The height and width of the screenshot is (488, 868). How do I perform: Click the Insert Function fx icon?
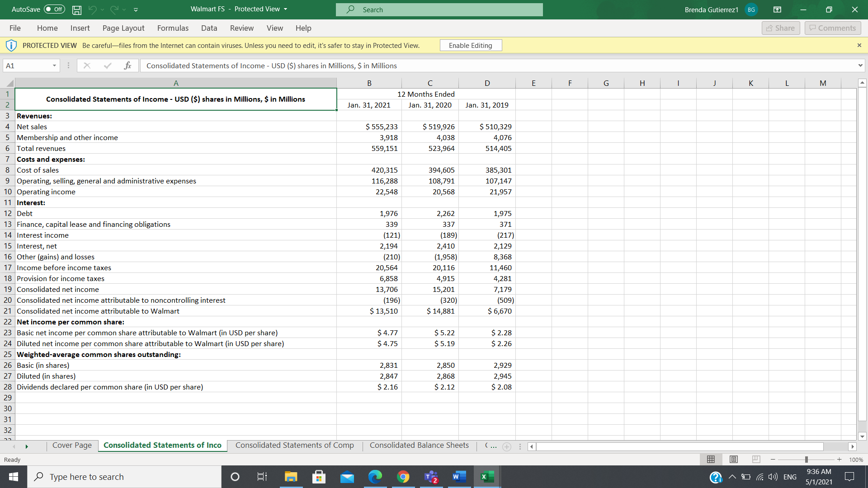click(x=127, y=66)
